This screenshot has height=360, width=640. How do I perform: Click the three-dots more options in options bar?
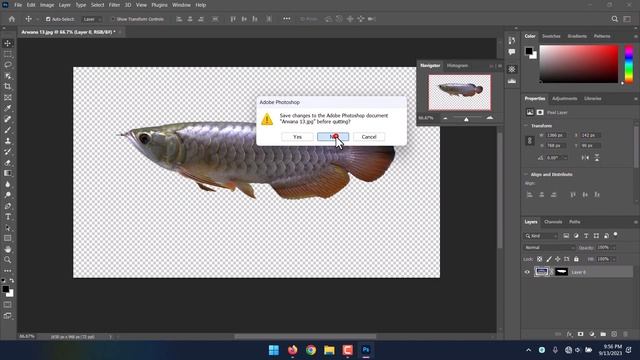click(x=287, y=19)
